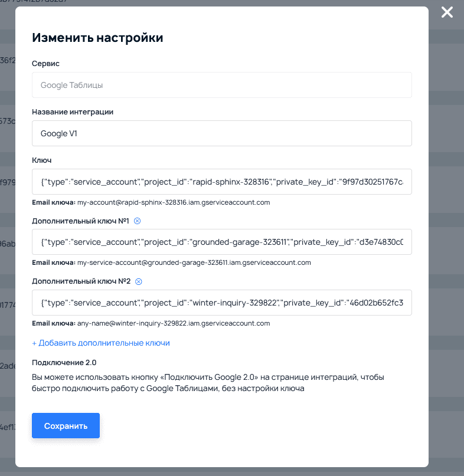The height and width of the screenshot is (476, 464).
Task: Click the winter-inquiry additional key field
Action: click(x=221, y=302)
